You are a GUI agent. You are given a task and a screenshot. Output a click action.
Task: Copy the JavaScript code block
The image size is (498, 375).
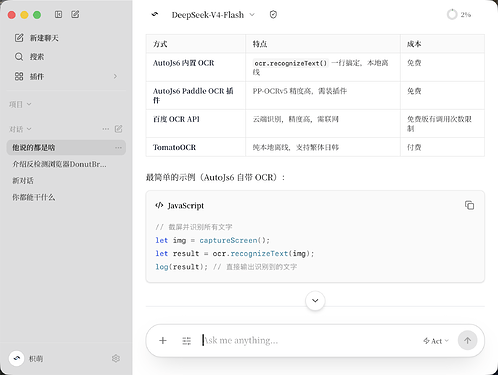pyautogui.click(x=469, y=205)
